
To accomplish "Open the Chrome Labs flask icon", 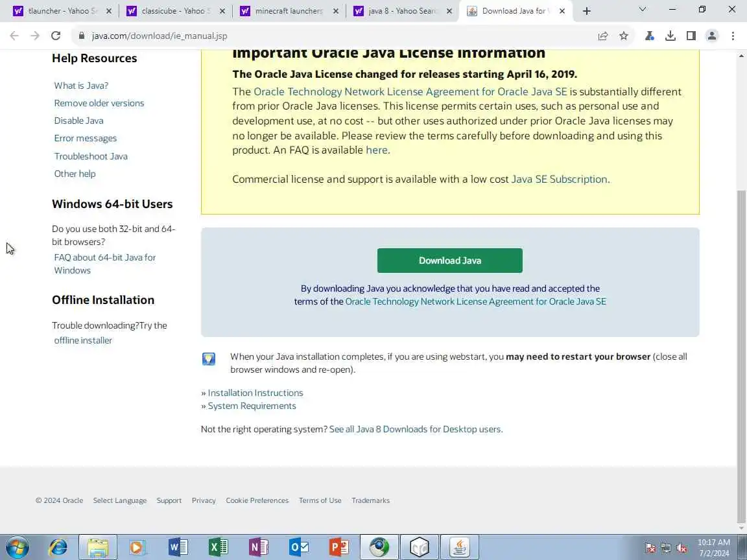I will click(x=649, y=36).
